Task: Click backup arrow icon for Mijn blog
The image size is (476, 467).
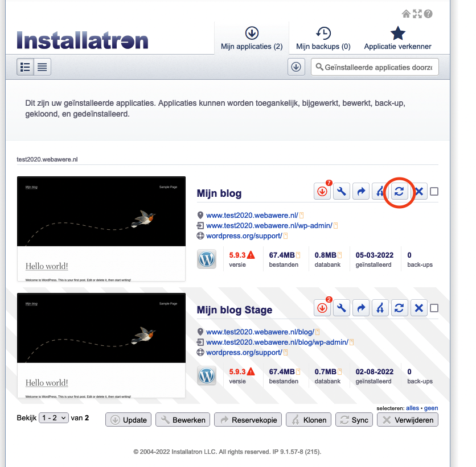Action: tap(361, 191)
